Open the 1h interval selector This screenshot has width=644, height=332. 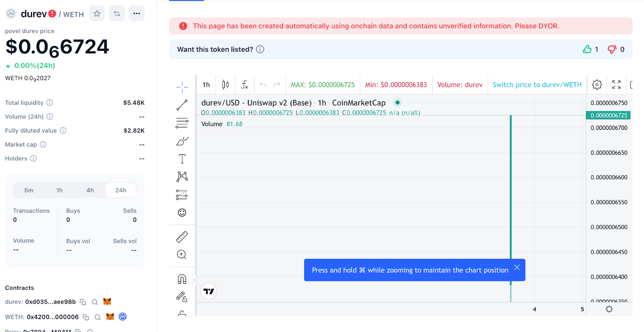pyautogui.click(x=206, y=85)
